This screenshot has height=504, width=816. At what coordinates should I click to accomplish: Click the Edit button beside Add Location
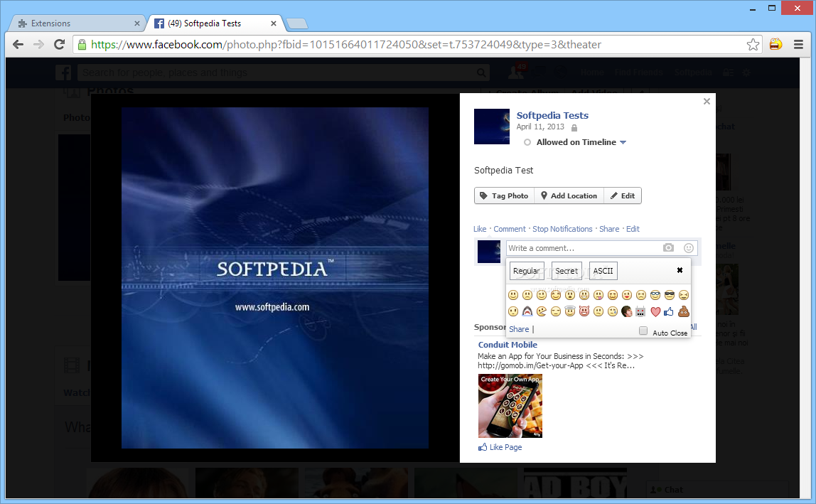point(623,195)
